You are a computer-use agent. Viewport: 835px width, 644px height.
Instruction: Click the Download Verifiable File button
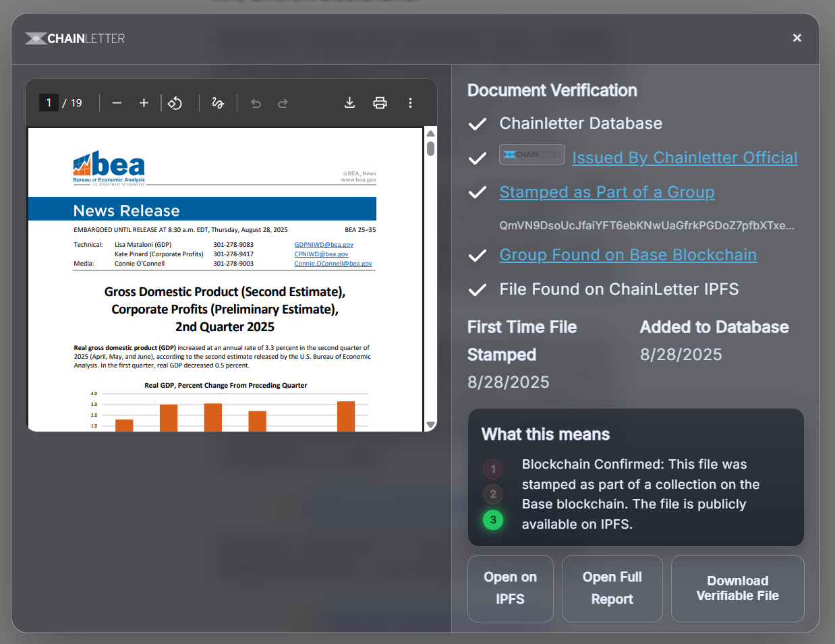[x=737, y=588]
